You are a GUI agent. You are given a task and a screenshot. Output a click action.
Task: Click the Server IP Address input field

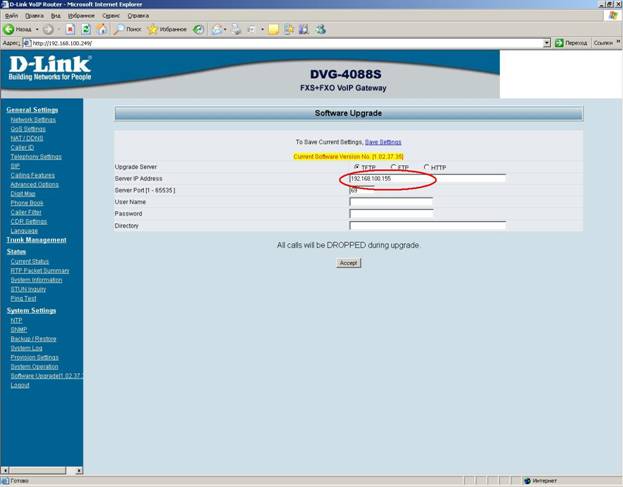click(427, 178)
